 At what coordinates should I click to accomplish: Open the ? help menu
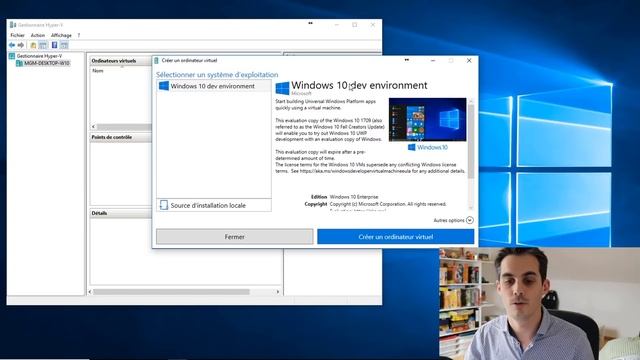click(x=79, y=36)
